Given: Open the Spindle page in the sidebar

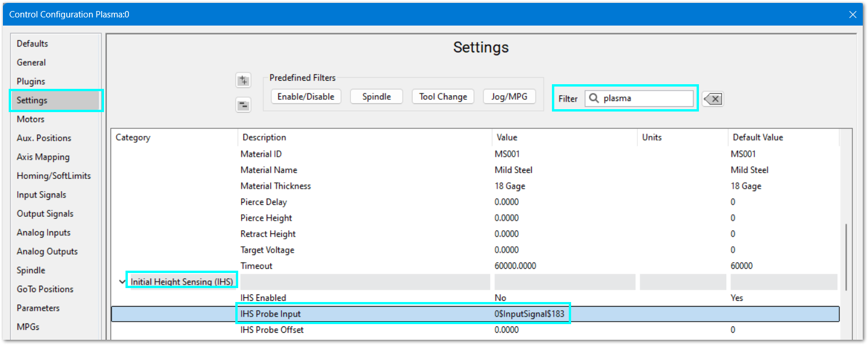Looking at the screenshot, I should click(x=31, y=270).
